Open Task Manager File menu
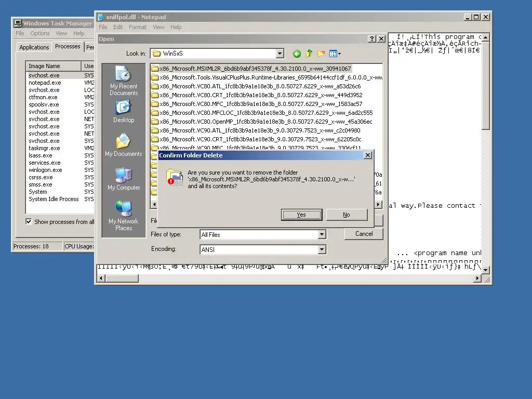This screenshot has height=399, width=532. [x=20, y=33]
